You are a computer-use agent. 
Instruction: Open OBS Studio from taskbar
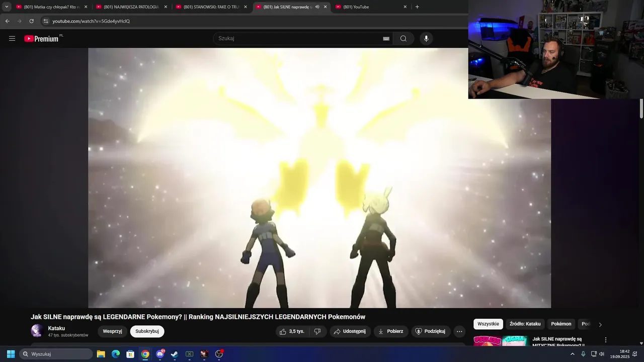[219, 354]
